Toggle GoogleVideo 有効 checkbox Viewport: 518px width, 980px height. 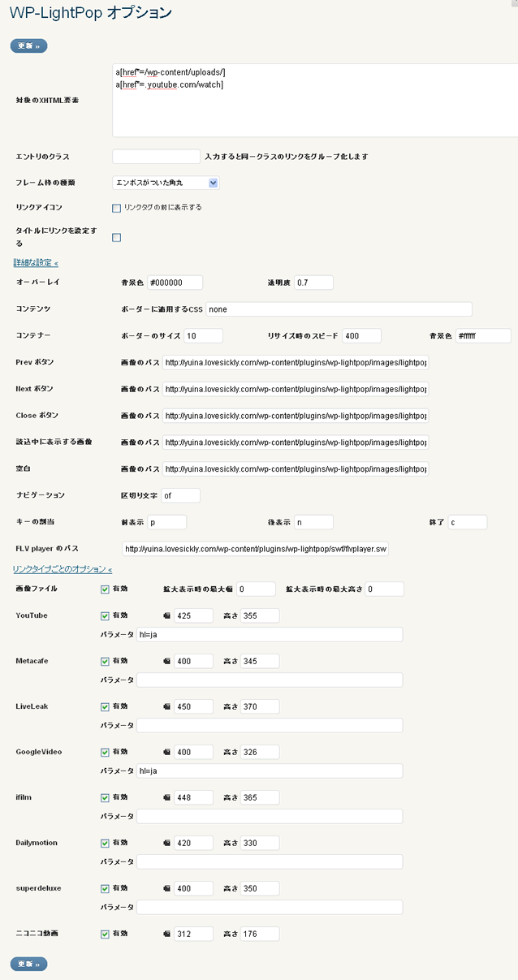pyautogui.click(x=105, y=753)
